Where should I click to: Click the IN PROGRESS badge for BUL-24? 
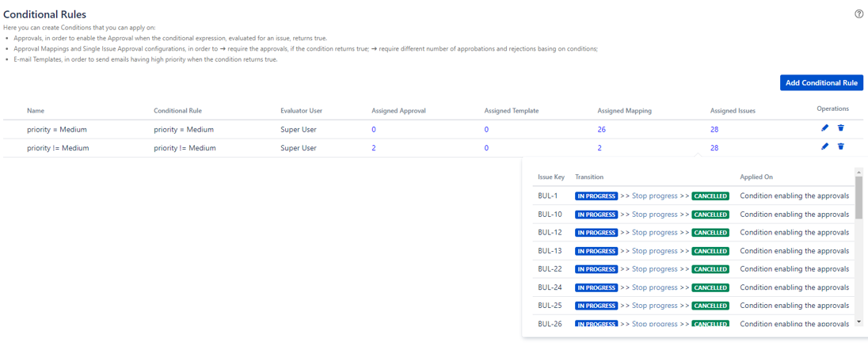[596, 287]
